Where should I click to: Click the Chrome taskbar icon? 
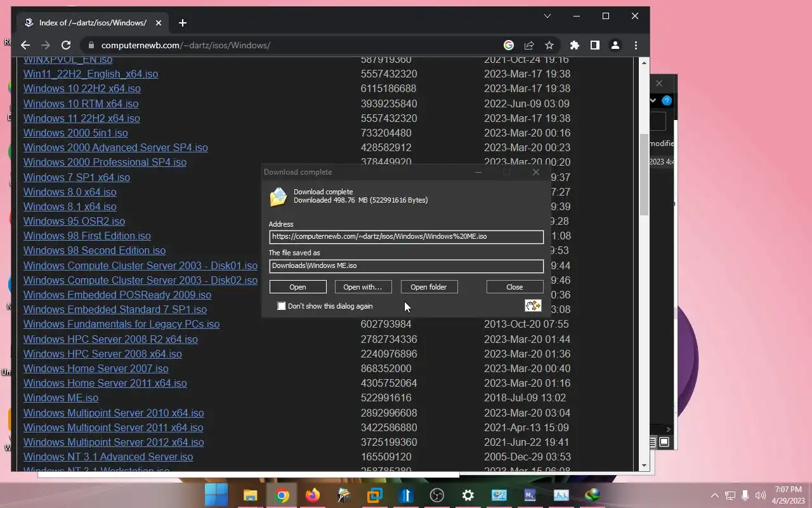[x=282, y=495]
